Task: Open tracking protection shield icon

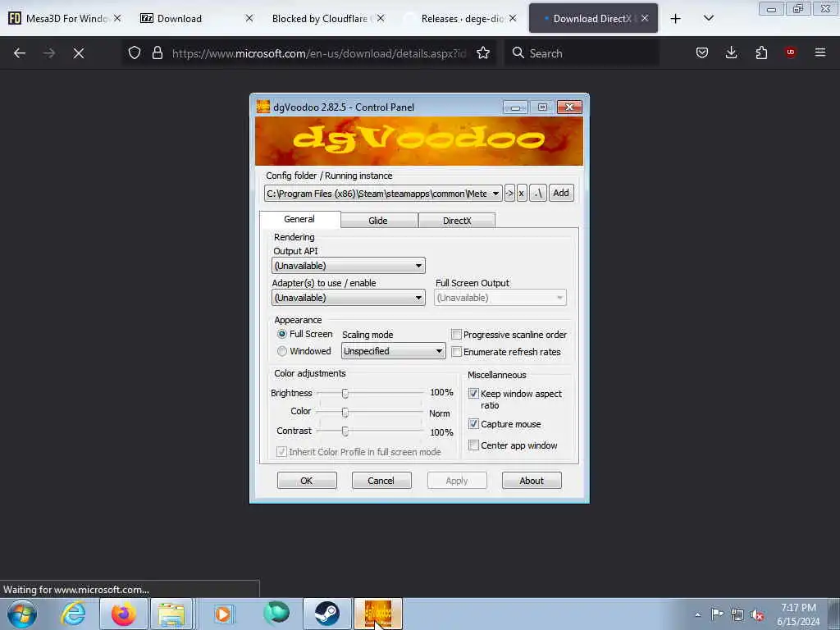Action: (x=135, y=52)
